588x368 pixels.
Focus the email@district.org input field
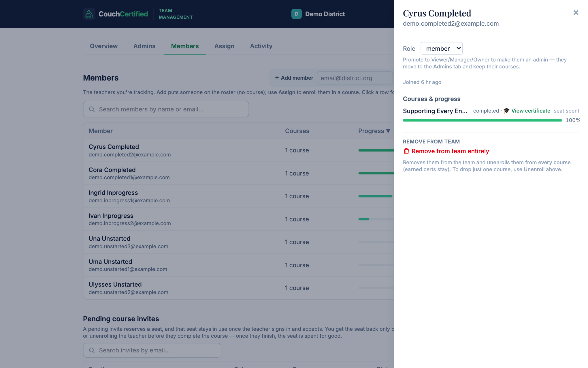[x=355, y=78]
